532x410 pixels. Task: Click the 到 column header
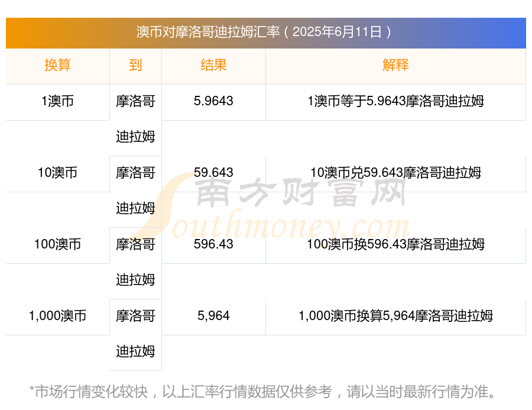pyautogui.click(x=135, y=65)
